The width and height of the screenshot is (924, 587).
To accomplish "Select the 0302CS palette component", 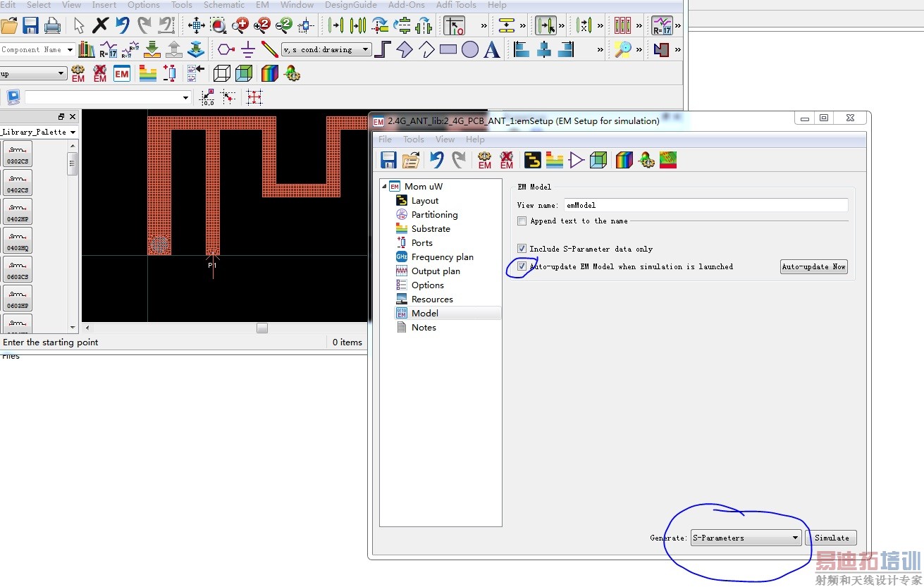I will tap(18, 153).
